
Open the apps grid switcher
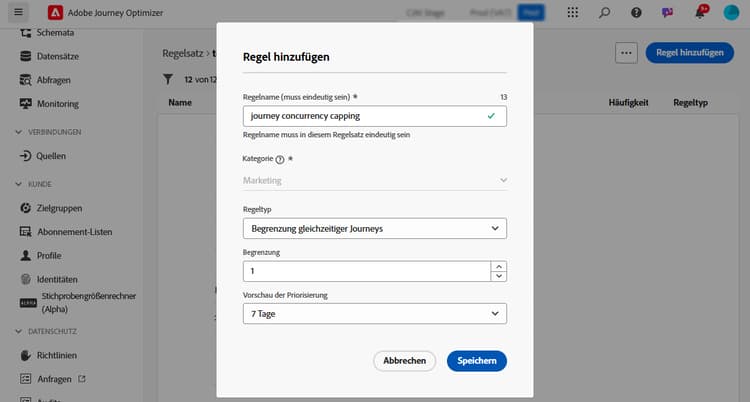[x=573, y=12]
